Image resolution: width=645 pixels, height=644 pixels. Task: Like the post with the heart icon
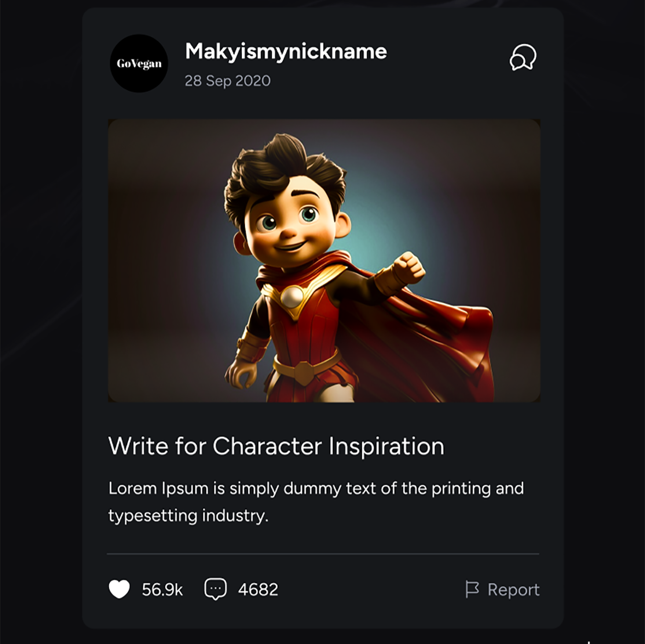coord(119,589)
